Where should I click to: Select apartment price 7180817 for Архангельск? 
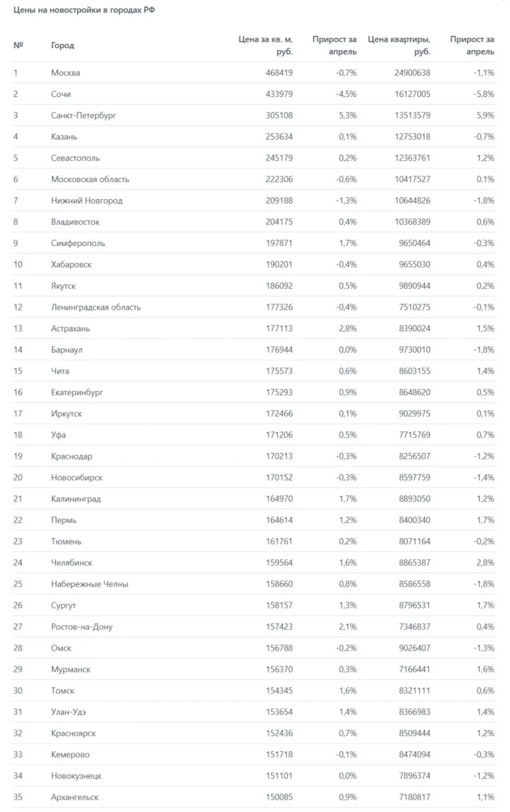click(x=414, y=797)
